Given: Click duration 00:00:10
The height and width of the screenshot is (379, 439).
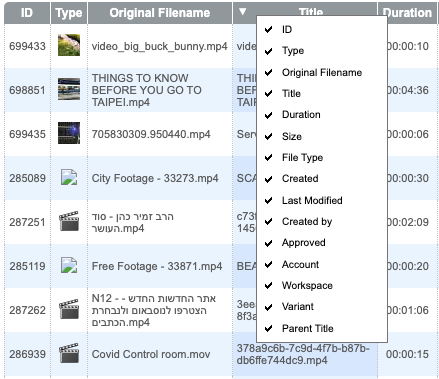Looking at the screenshot, I should [407, 46].
